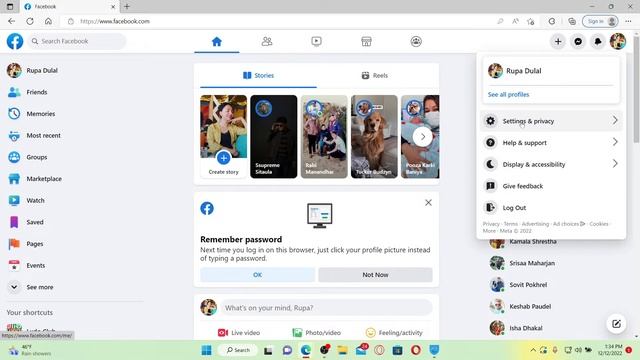Switch to the Stories tab
The image size is (640, 360).
click(258, 76)
